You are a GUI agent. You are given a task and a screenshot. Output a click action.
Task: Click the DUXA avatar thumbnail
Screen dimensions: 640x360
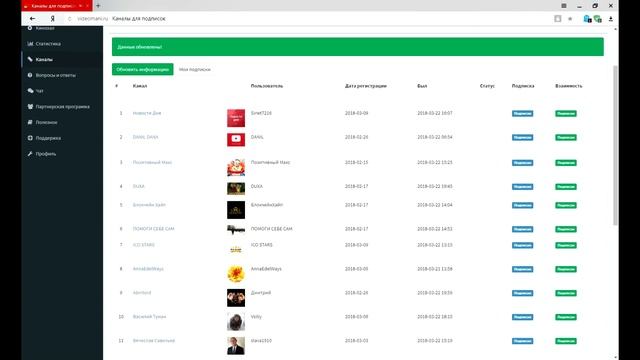236,189
